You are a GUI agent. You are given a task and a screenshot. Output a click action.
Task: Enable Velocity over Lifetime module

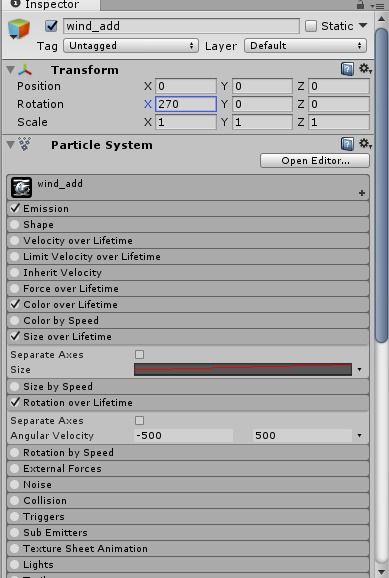pos(15,240)
